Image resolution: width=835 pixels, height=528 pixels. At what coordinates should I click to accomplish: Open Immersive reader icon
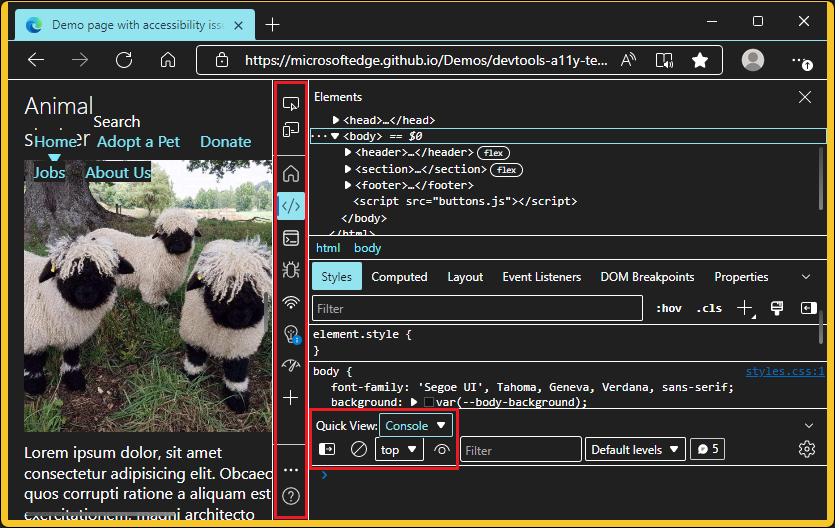click(664, 60)
